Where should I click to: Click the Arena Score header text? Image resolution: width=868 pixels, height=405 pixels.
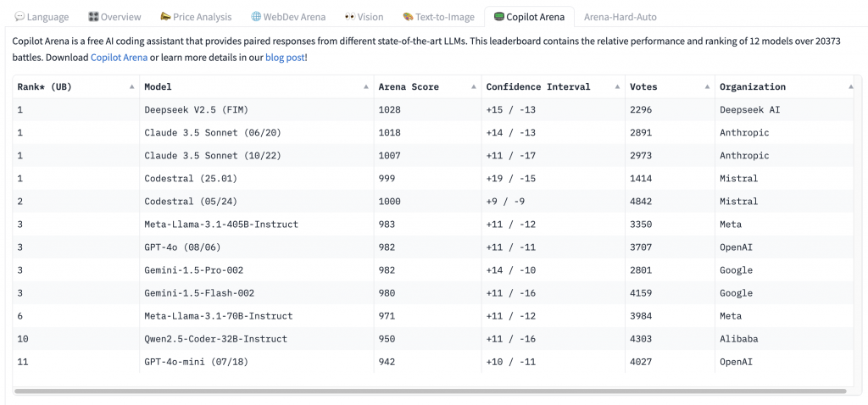409,87
